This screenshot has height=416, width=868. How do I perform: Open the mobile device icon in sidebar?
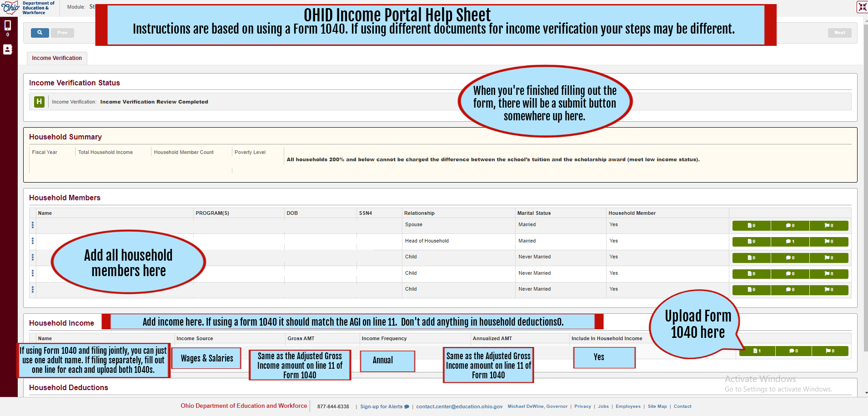tap(8, 25)
